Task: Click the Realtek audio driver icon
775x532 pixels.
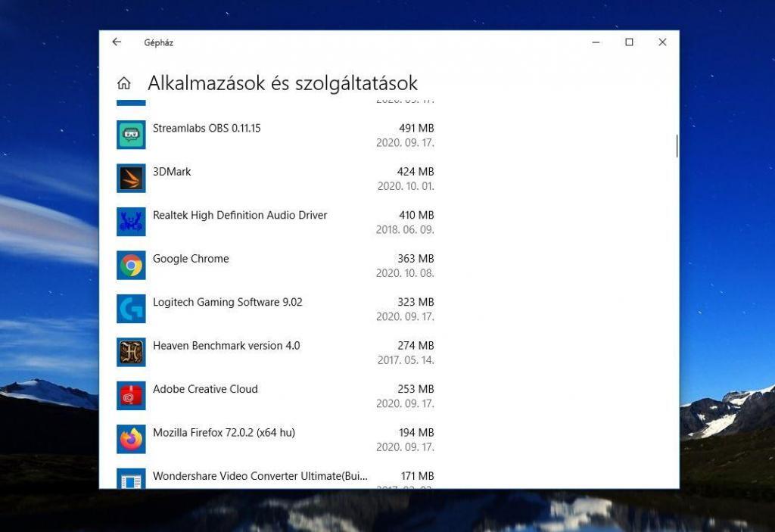Action: [131, 222]
